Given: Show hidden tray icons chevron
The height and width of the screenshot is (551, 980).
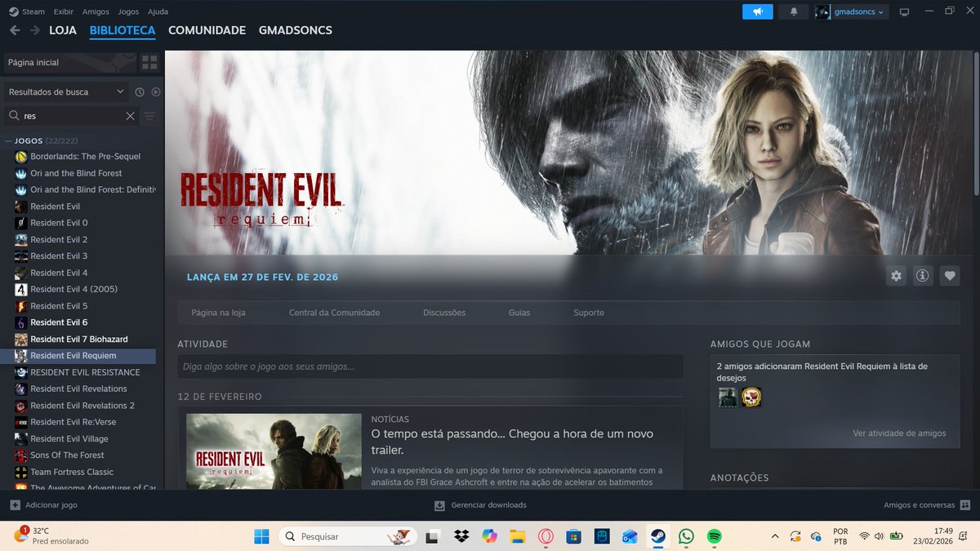Looking at the screenshot, I should coord(774,536).
